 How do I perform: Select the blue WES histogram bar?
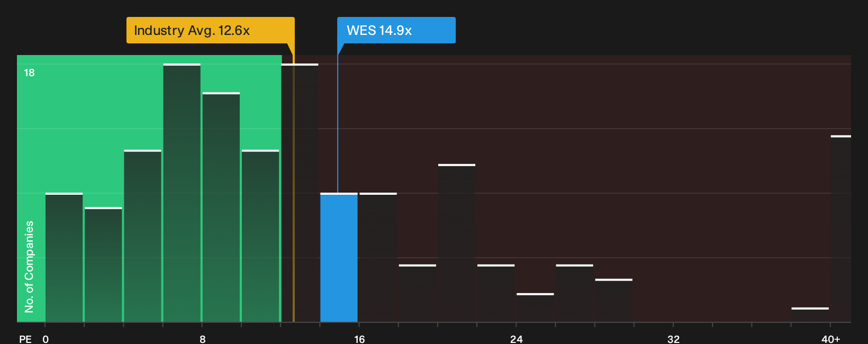coord(339,258)
